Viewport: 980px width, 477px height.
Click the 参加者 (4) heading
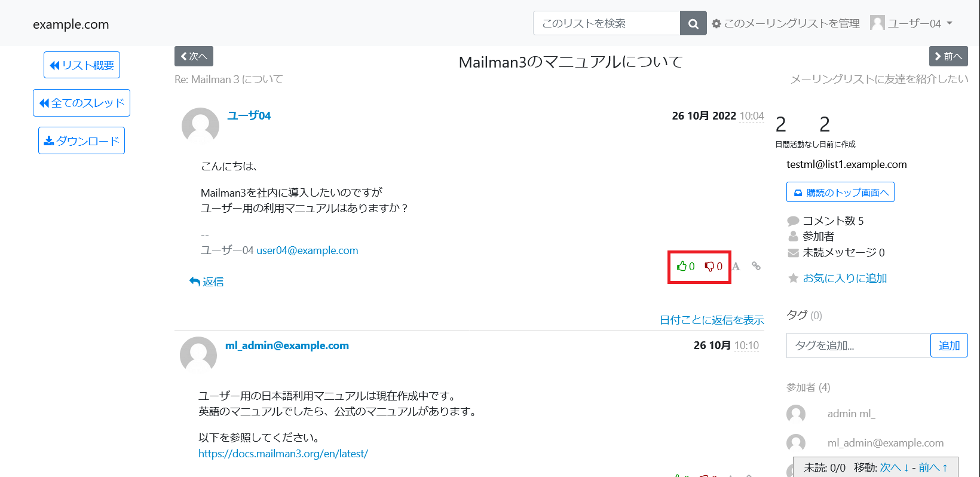(x=808, y=387)
